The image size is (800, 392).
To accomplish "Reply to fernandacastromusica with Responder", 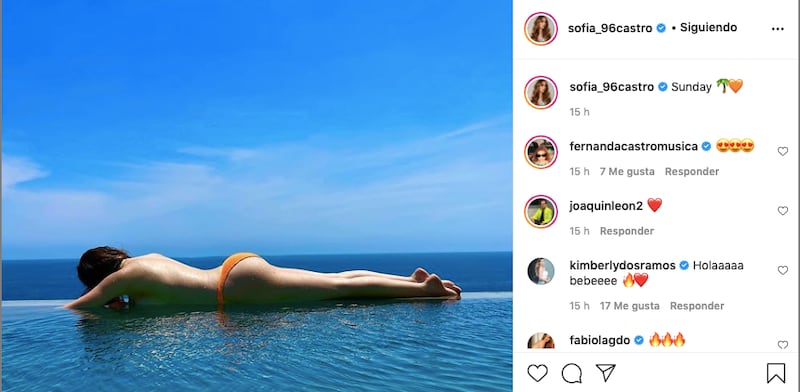I will pyautogui.click(x=692, y=172).
